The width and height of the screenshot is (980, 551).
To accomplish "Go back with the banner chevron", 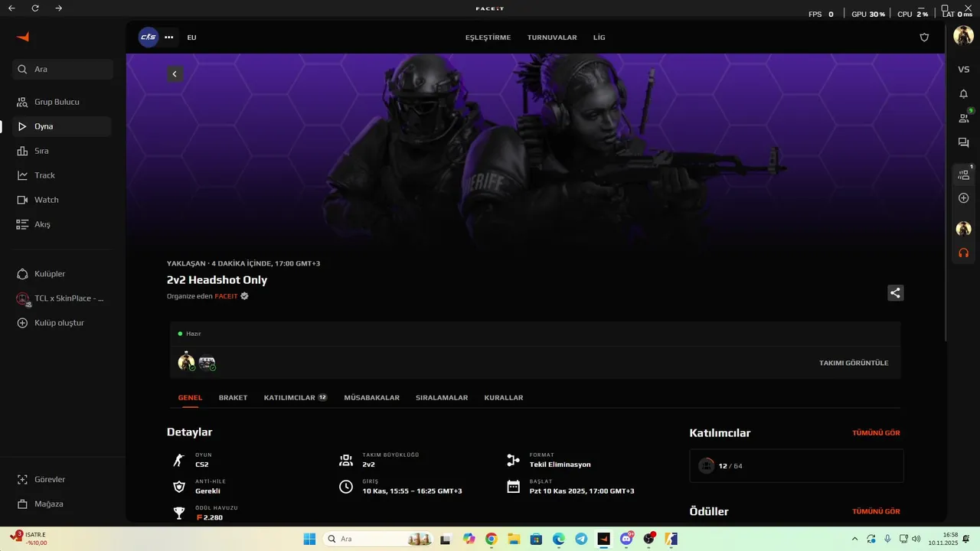I will click(175, 74).
